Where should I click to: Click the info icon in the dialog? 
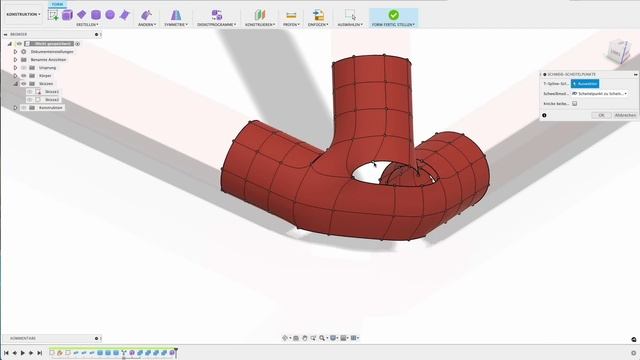tap(544, 116)
